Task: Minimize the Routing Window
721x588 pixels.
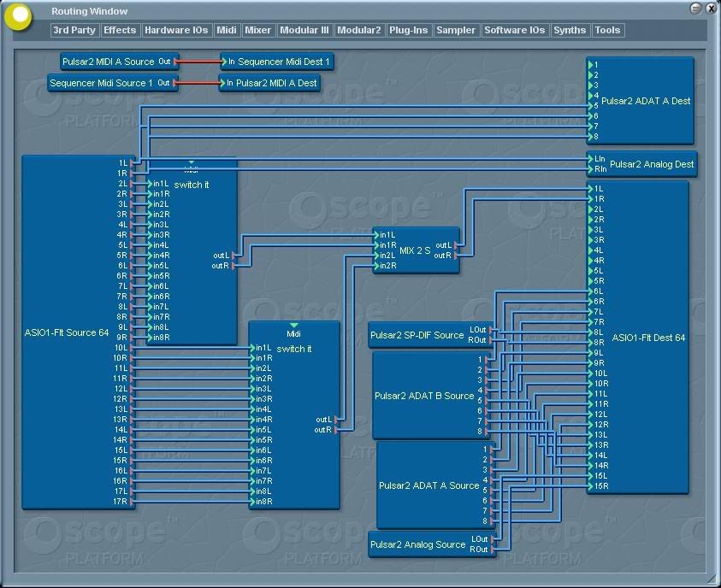Action: 695,9
